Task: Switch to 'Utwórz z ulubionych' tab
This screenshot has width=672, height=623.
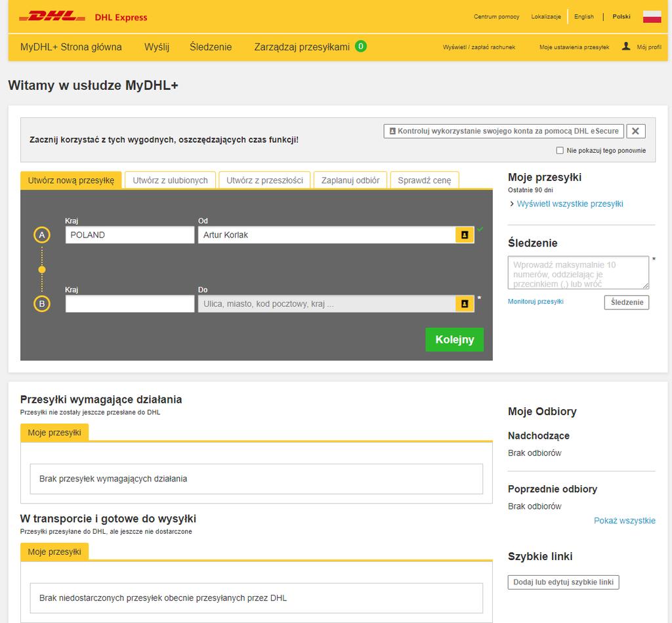Action: point(170,180)
